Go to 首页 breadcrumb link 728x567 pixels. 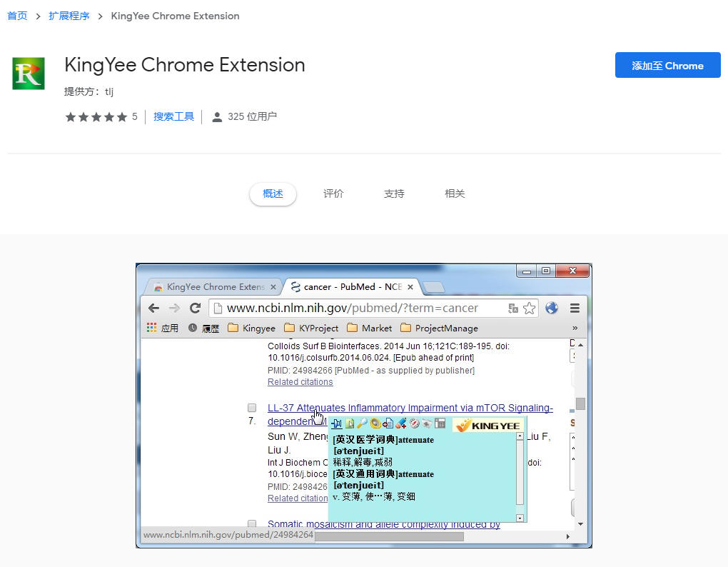pos(17,16)
